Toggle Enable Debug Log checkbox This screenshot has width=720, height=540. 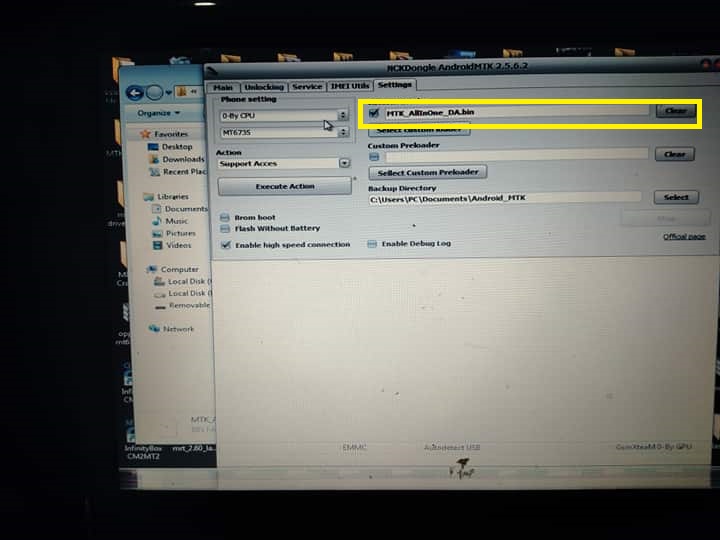[372, 244]
